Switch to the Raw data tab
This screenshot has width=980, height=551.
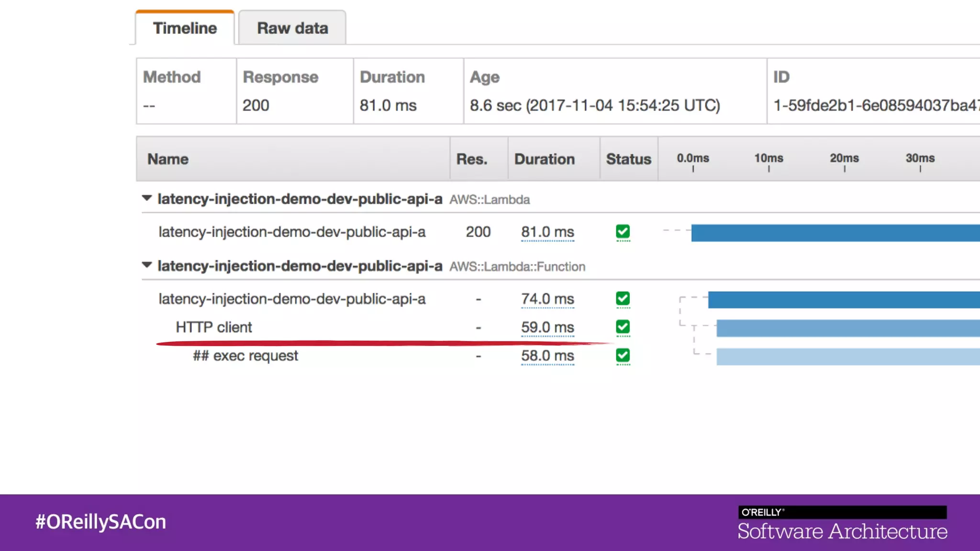point(292,28)
